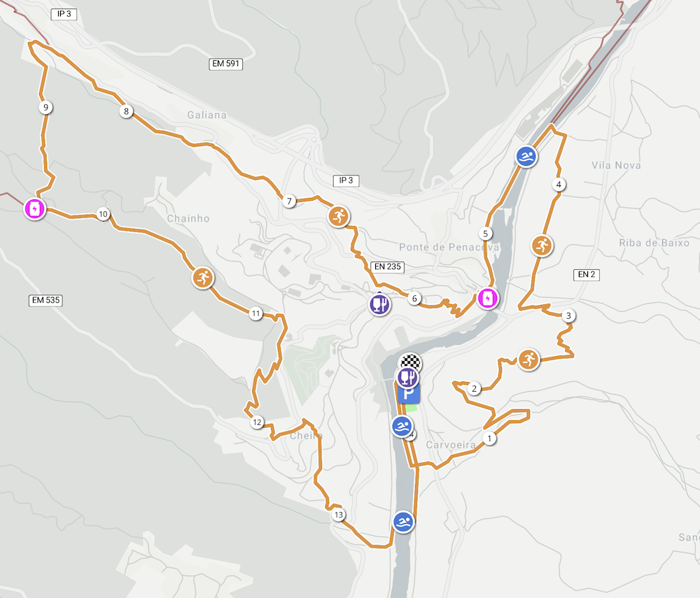The image size is (700, 598).
Task: Click the running icon between markers 10 and 11
Action: click(203, 278)
